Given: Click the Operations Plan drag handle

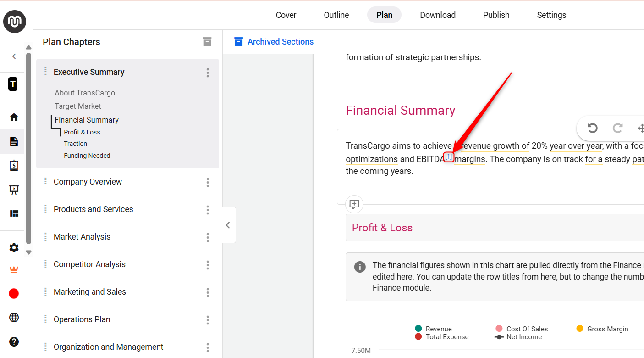Looking at the screenshot, I should [45, 319].
